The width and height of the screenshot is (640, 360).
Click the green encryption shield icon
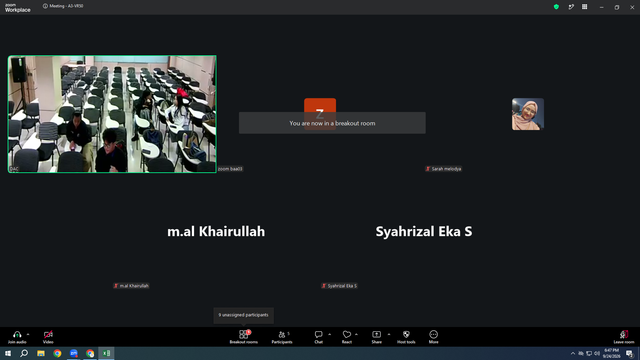tap(556, 7)
